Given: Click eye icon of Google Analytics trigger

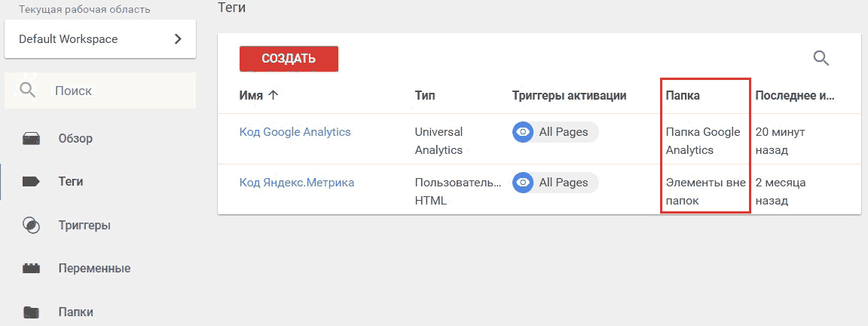Looking at the screenshot, I should coord(523,132).
